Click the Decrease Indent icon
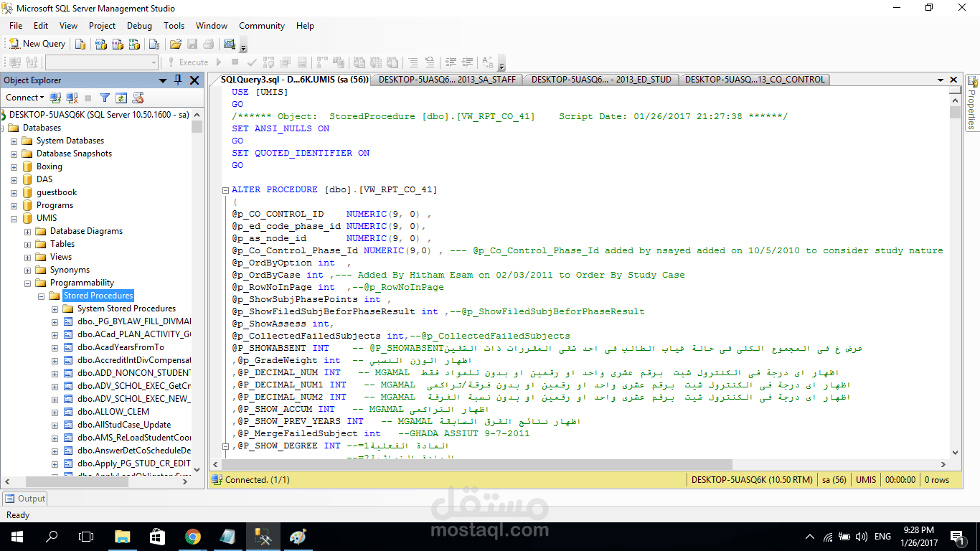Viewport: 980px width, 551px height. click(451, 62)
